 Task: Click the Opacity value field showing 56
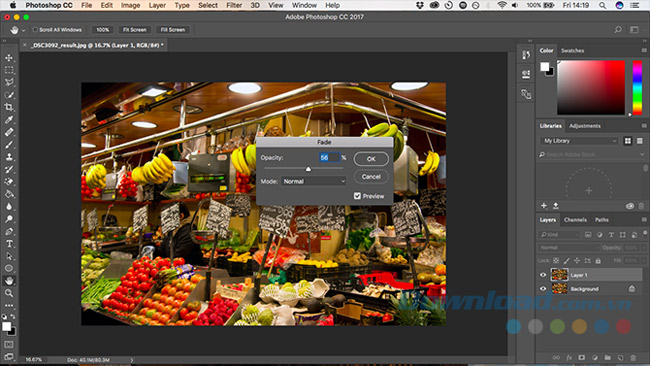[x=330, y=158]
